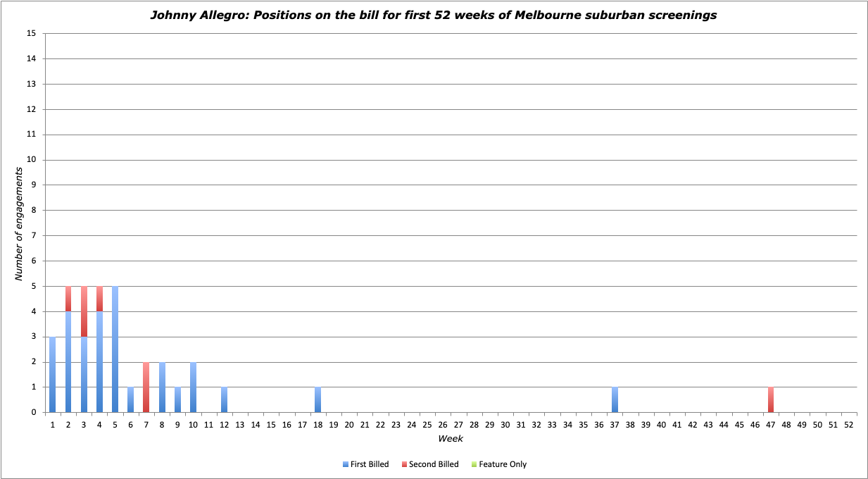Screen dimensions: 868x479
Task: Click the blue First Billed legend swatch
Action: (x=345, y=464)
